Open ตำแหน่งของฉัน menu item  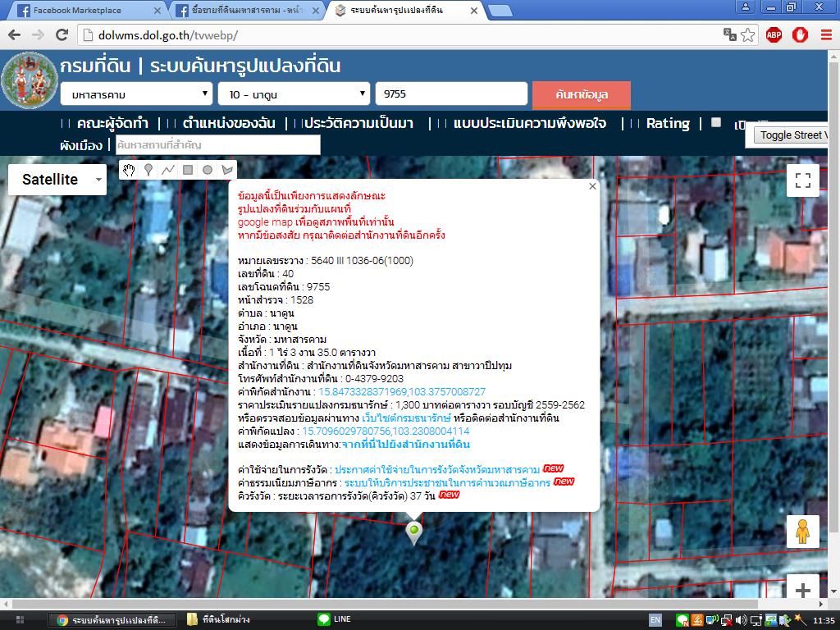pos(229,123)
